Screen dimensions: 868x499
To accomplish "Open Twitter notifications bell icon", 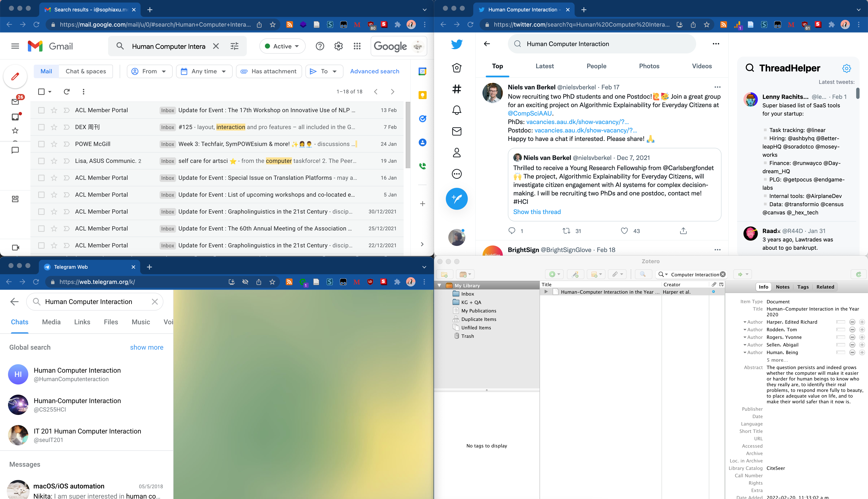I will pos(457,110).
